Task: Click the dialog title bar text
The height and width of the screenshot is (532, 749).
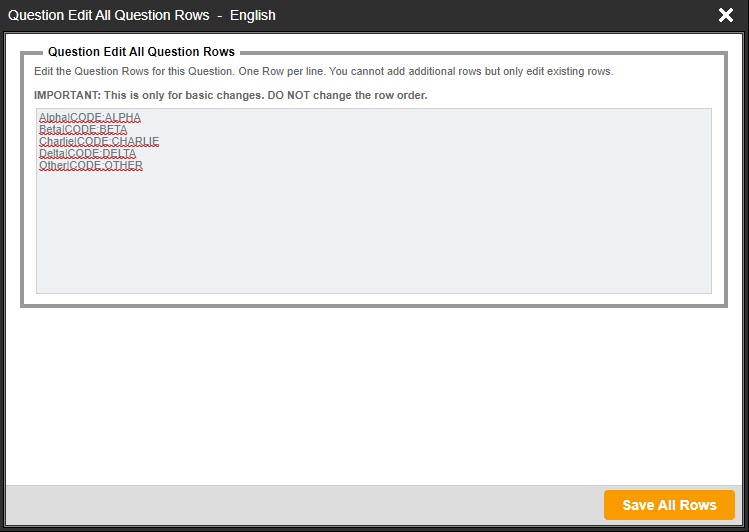Action: point(108,15)
